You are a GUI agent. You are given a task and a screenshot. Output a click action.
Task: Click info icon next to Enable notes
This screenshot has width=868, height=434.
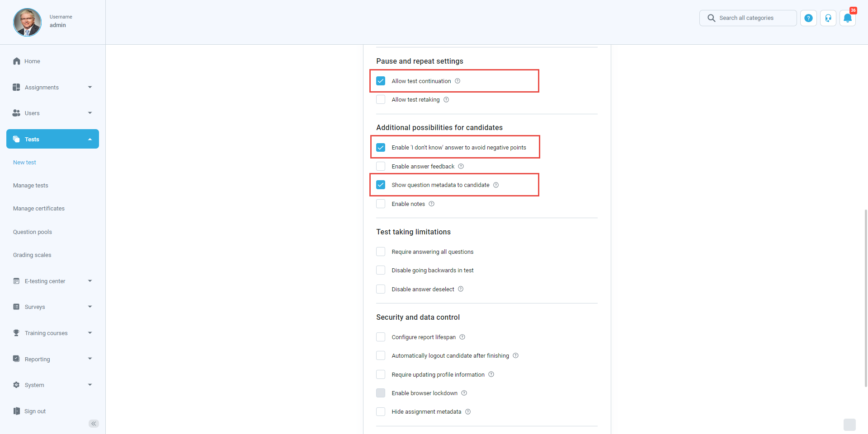(x=431, y=204)
